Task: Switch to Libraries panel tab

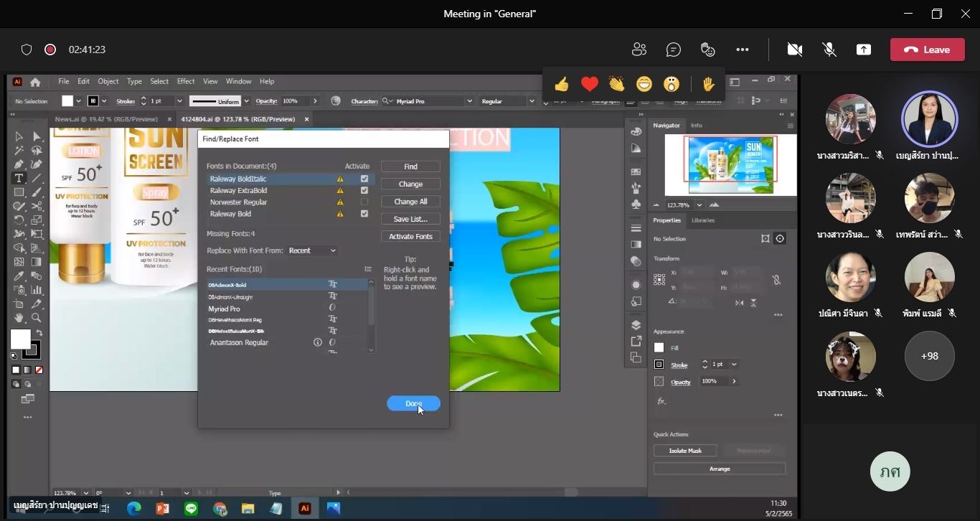Action: pyautogui.click(x=703, y=220)
